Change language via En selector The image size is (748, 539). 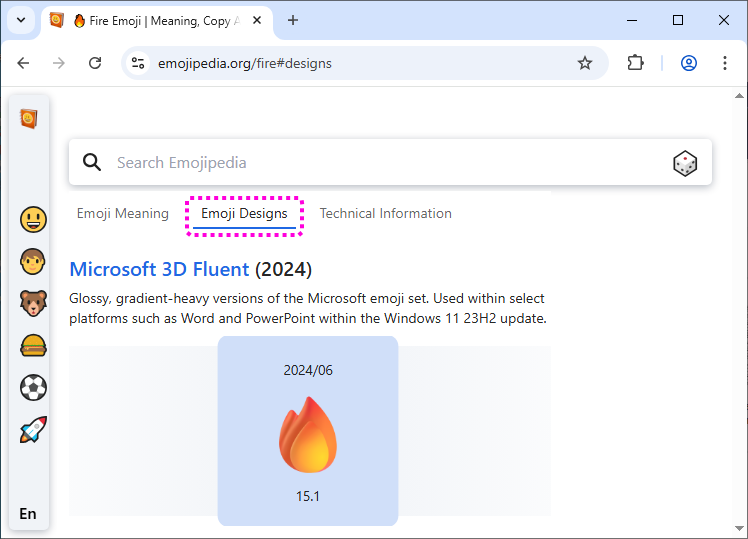coord(28,514)
